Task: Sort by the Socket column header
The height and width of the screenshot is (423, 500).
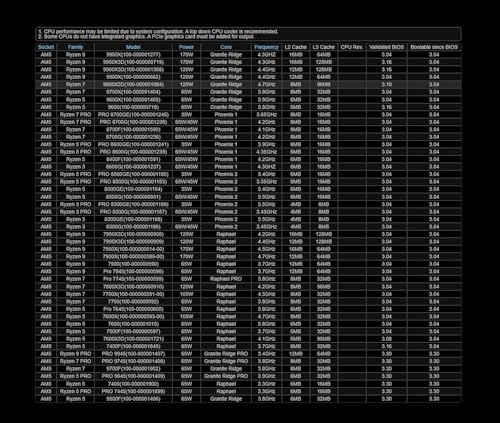Action: [46, 47]
